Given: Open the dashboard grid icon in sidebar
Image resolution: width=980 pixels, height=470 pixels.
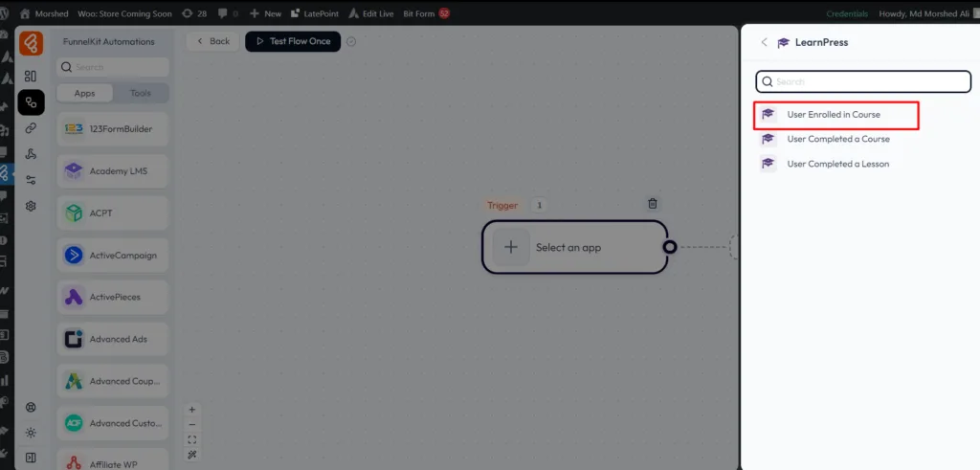Looking at the screenshot, I should [x=31, y=77].
